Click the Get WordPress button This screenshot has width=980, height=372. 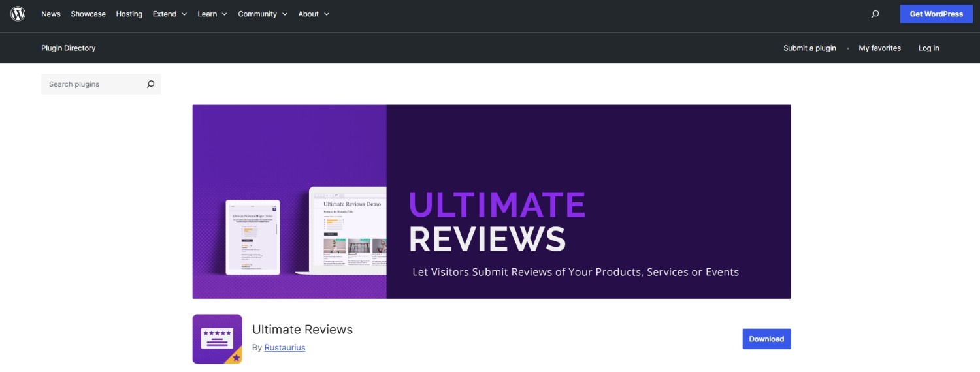click(936, 14)
